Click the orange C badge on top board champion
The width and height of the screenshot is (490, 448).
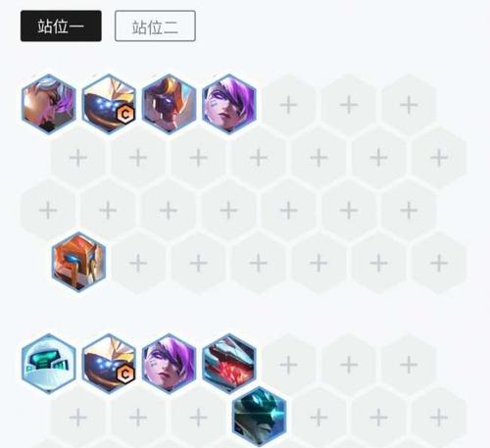(125, 115)
